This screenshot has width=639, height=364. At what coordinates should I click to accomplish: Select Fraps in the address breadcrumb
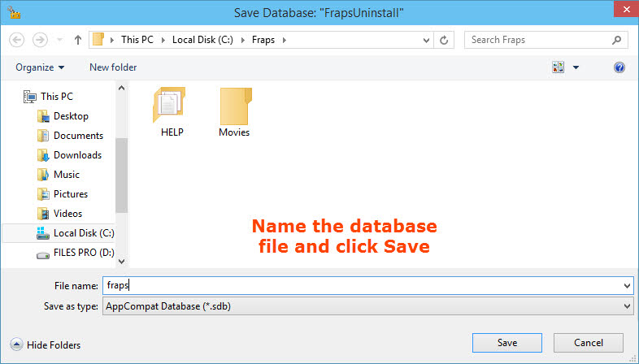263,40
